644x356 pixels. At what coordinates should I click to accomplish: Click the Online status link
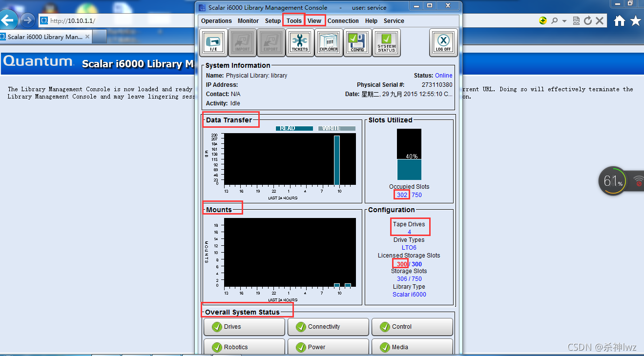click(444, 76)
